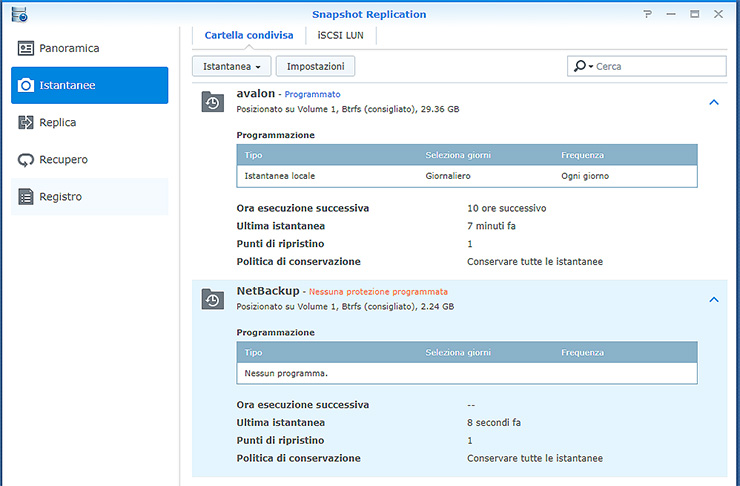Click the avalon shared folder snapshot icon
The width and height of the screenshot is (740, 486).
[x=212, y=102]
